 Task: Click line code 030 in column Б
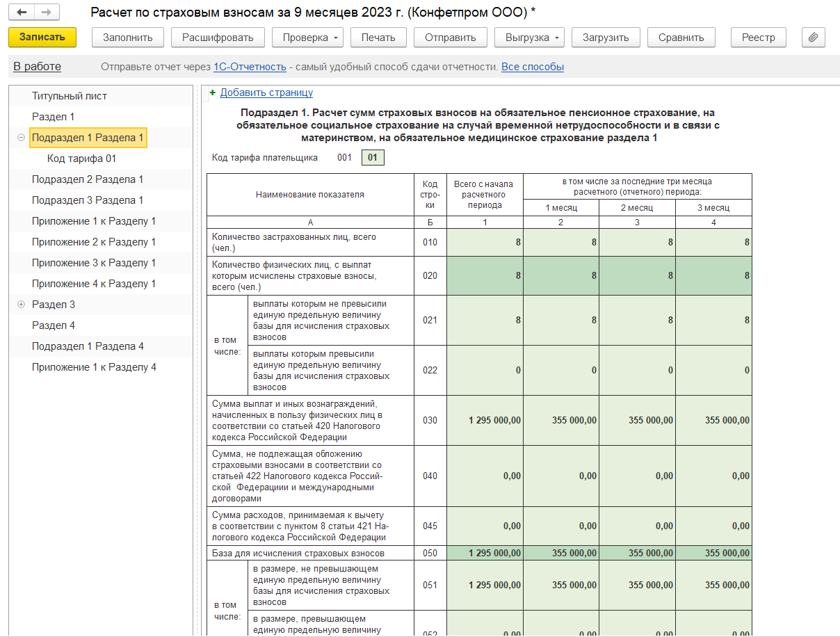pyautogui.click(x=430, y=421)
